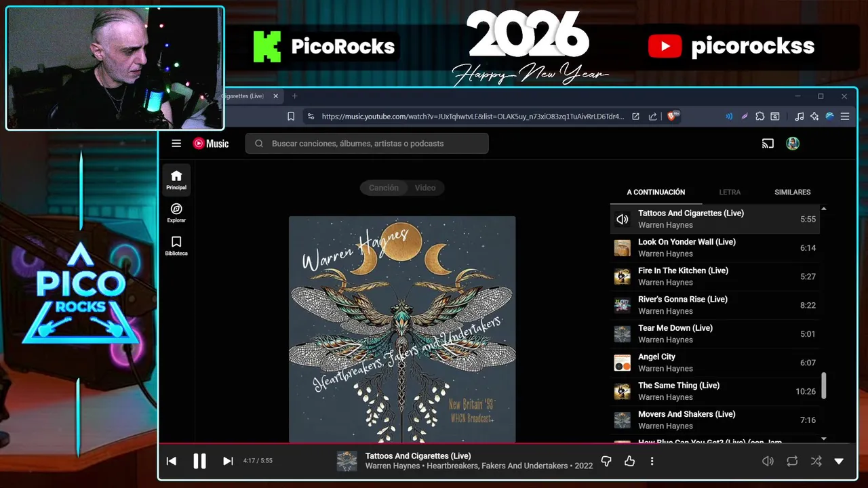Screen dimensions: 868x488
Task: Click the share icon in address bar
Action: 653,117
